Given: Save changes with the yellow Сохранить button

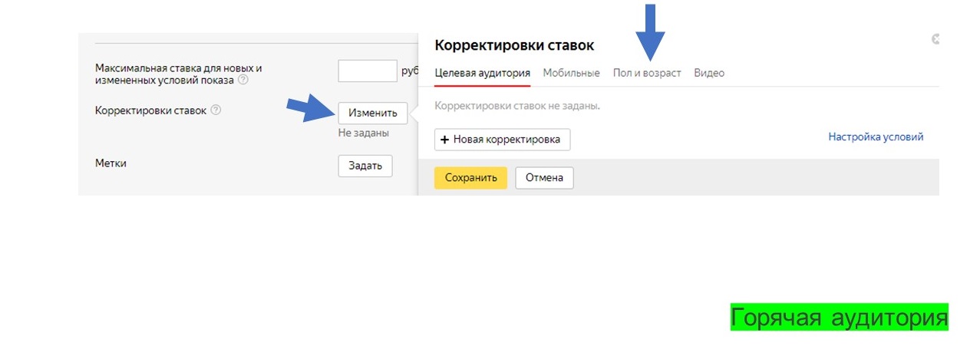Looking at the screenshot, I should coord(470,178).
